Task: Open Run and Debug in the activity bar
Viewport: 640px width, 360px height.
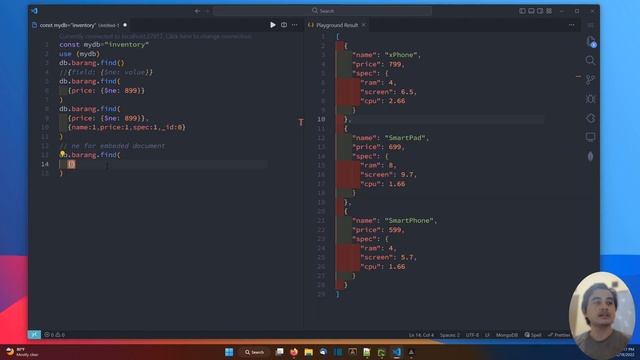Action: 590,99
